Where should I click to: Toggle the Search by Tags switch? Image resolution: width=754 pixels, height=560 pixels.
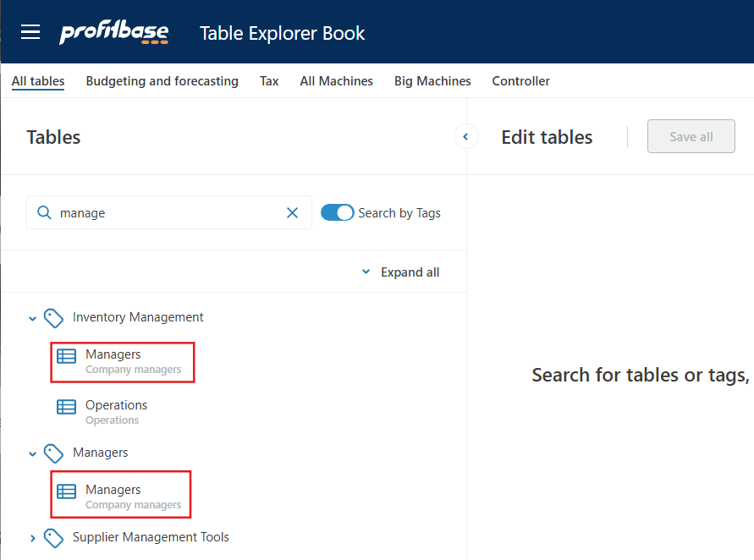(338, 213)
